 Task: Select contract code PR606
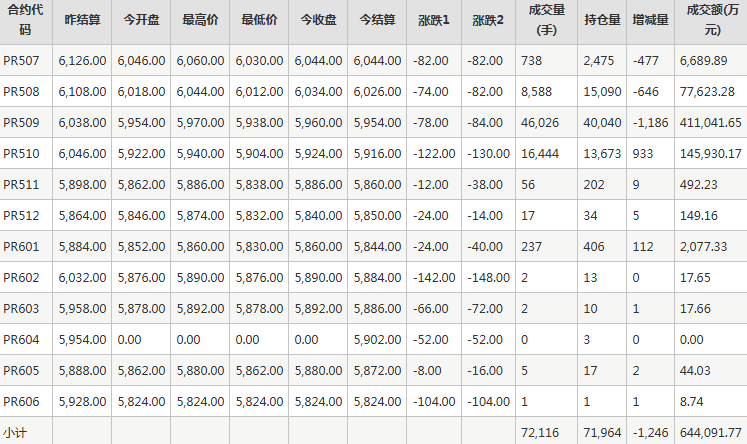coord(21,402)
